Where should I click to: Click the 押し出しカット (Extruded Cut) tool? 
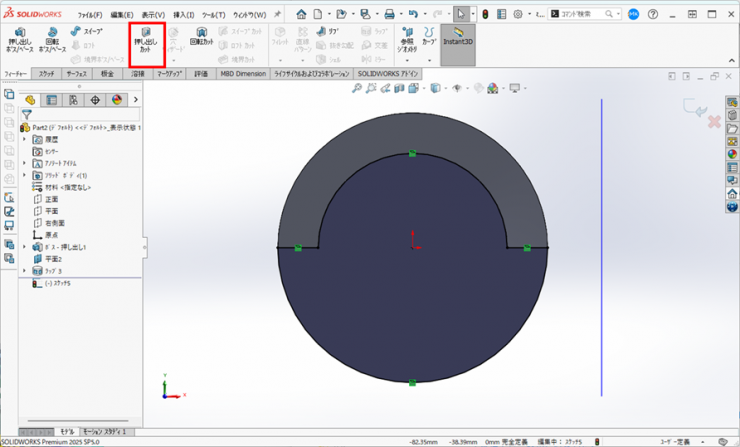point(146,40)
